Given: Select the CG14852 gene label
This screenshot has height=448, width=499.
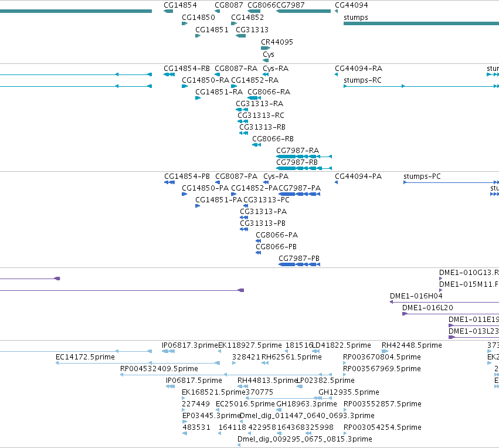Looking at the screenshot, I should [x=247, y=18].
